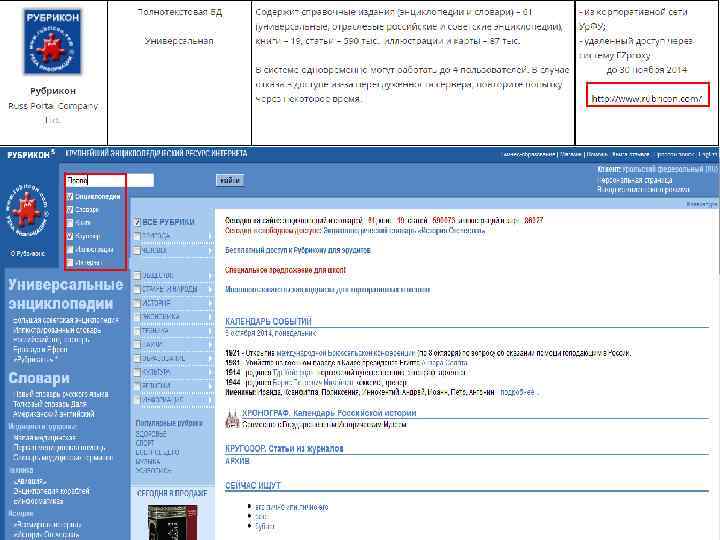720x540 pixels.
Task: Open Специальное предложение для школ link
Action: [285, 270]
